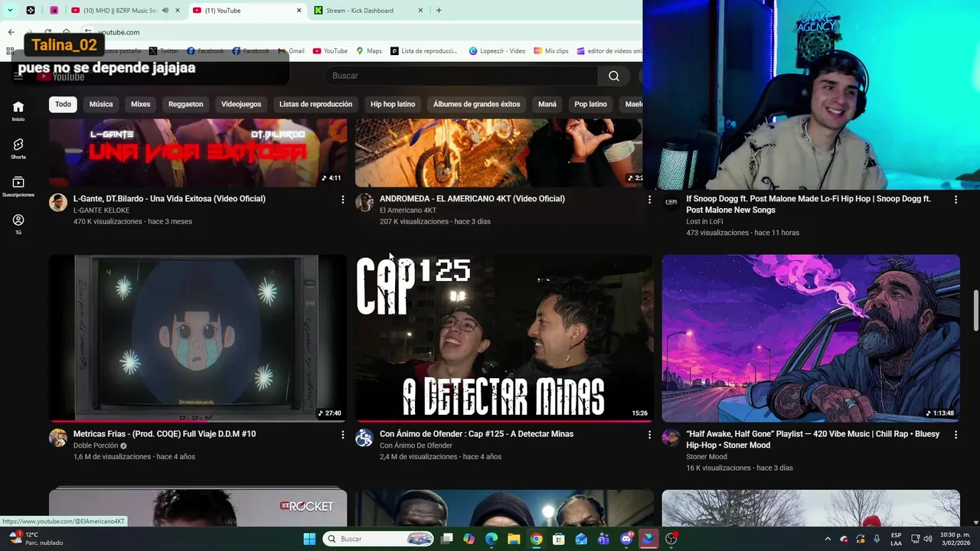Open options menu for ANDROMEDA video
The image size is (980, 551).
point(649,199)
